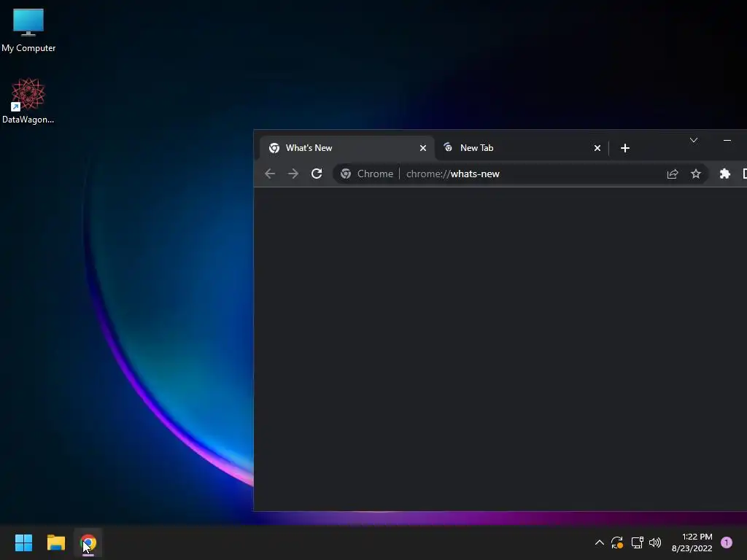Click the Chrome taskbar icon
Screen dimensions: 747x560
click(x=88, y=542)
